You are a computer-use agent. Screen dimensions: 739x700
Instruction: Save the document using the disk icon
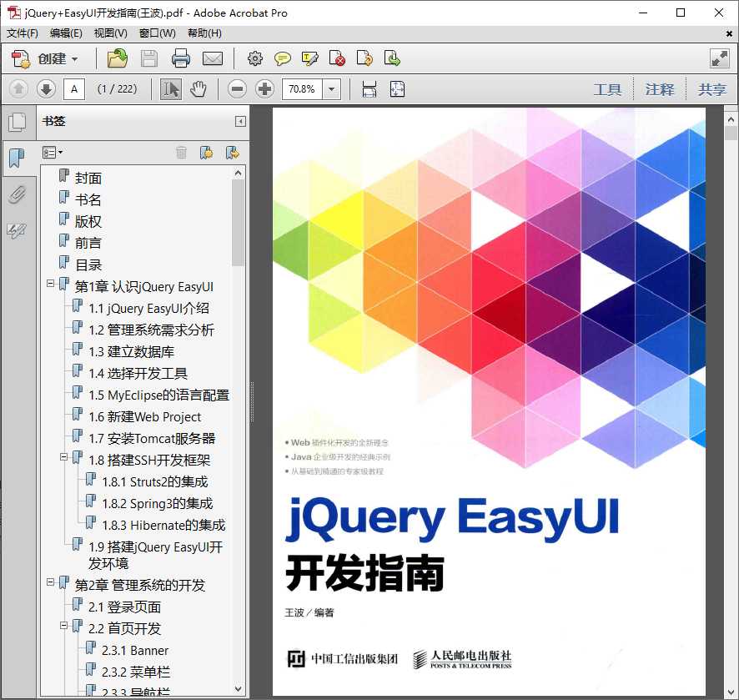pos(149,58)
